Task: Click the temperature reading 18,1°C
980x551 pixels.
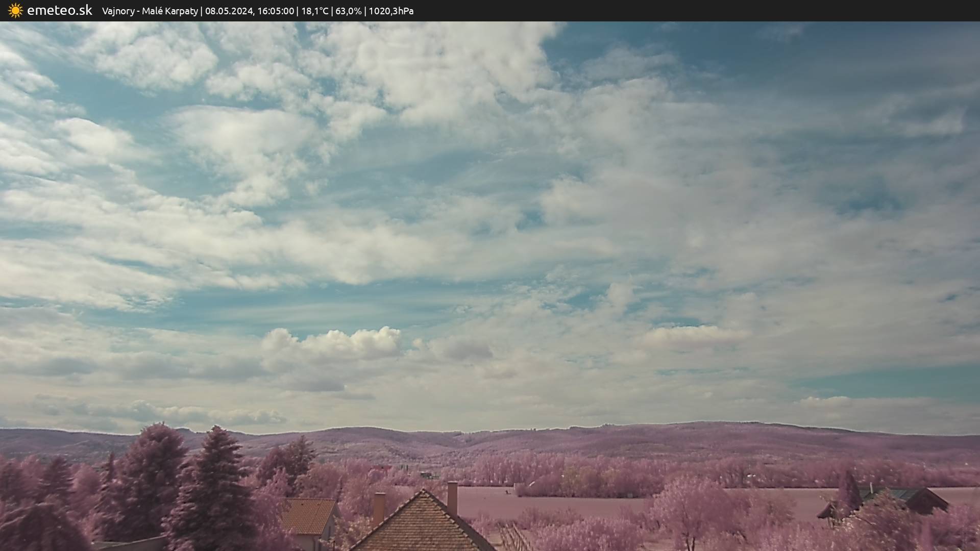Action: click(x=315, y=11)
